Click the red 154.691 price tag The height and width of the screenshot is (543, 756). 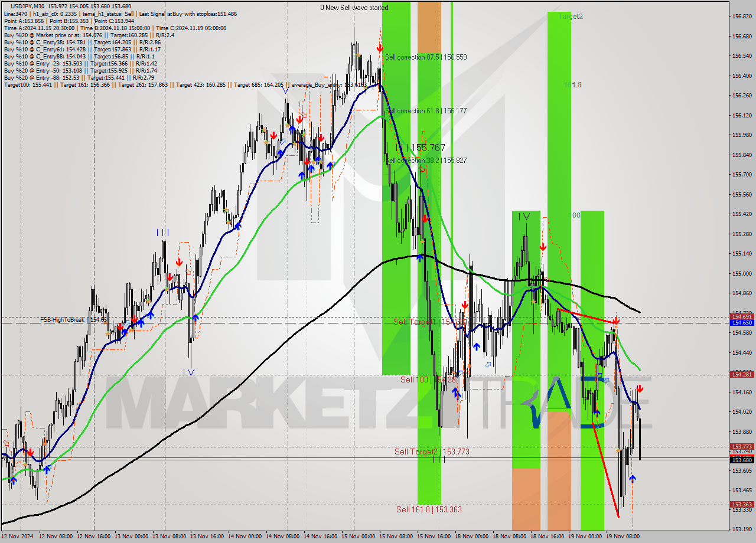742,316
